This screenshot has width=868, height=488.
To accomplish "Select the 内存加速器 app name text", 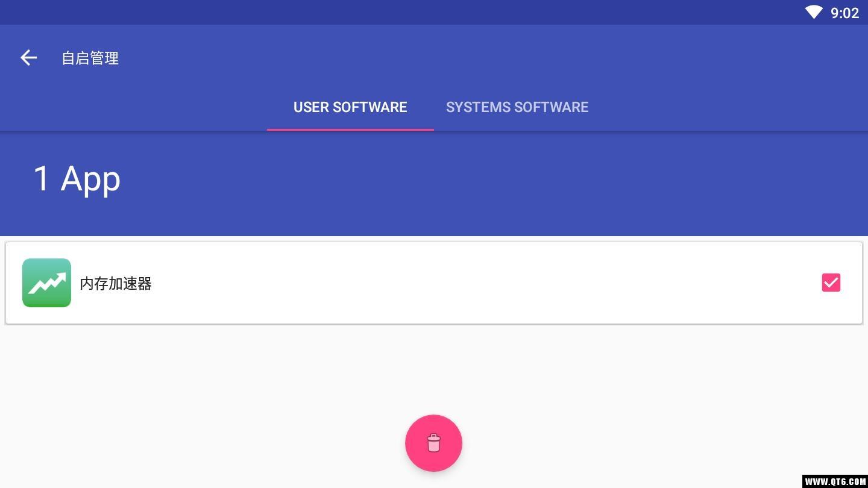I will (x=116, y=283).
